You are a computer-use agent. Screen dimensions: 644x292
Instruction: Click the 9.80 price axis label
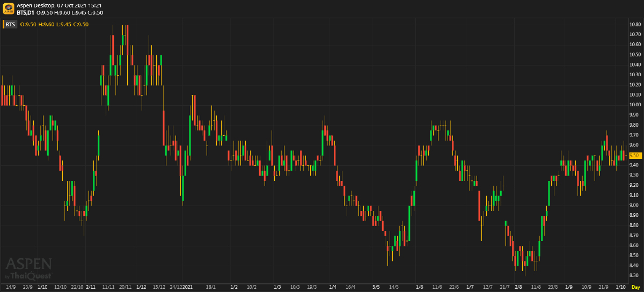click(635, 125)
